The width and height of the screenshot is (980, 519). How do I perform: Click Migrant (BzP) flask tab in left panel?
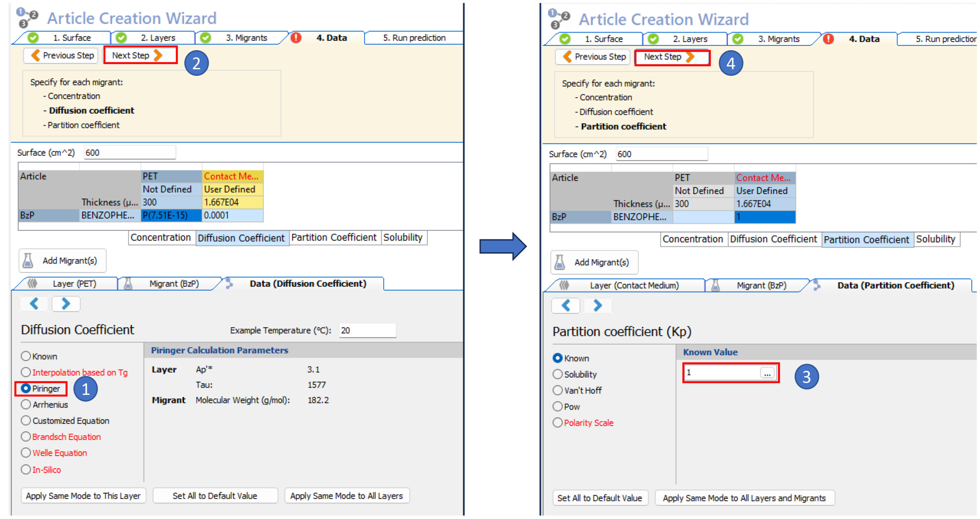[x=128, y=284]
